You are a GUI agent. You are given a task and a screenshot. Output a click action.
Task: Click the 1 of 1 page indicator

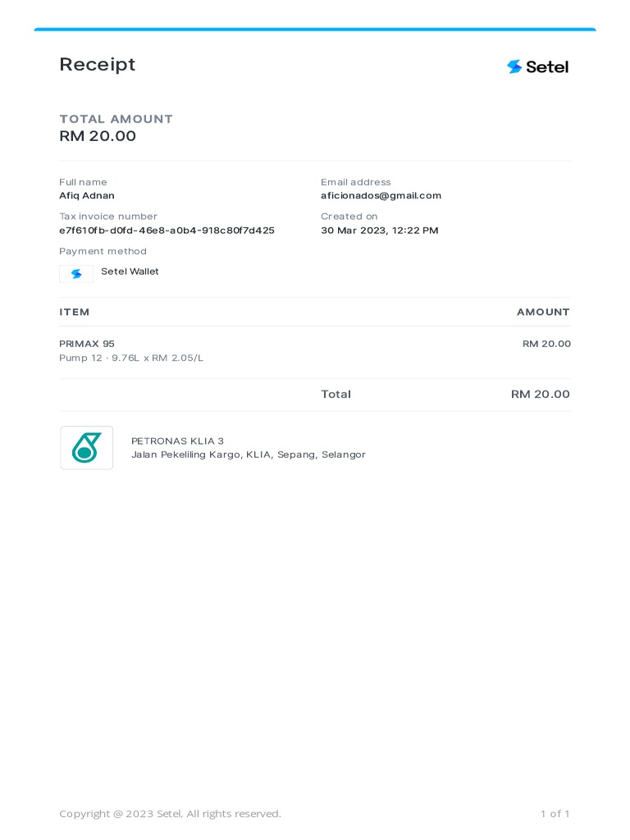pos(555,814)
